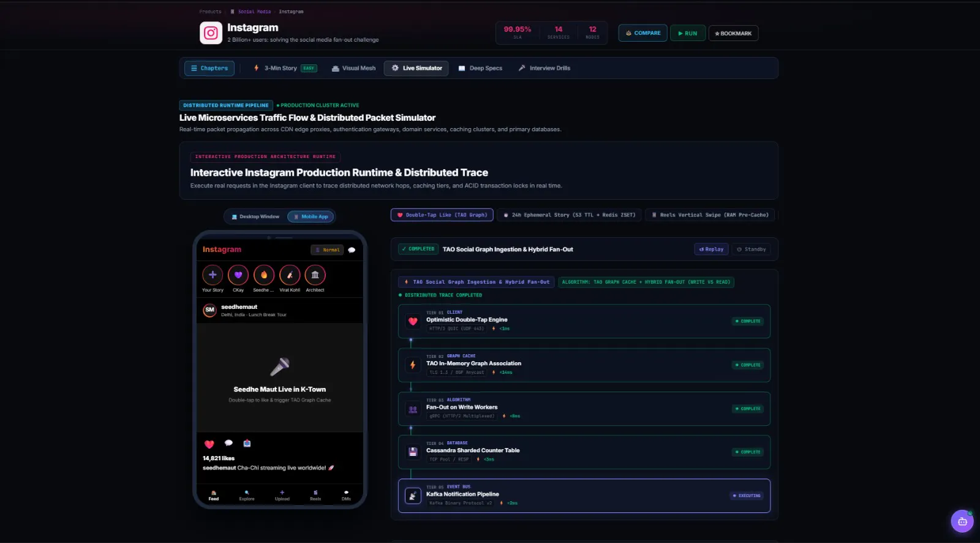Tap the share icon under the post
The width and height of the screenshot is (980, 543).
pyautogui.click(x=247, y=443)
